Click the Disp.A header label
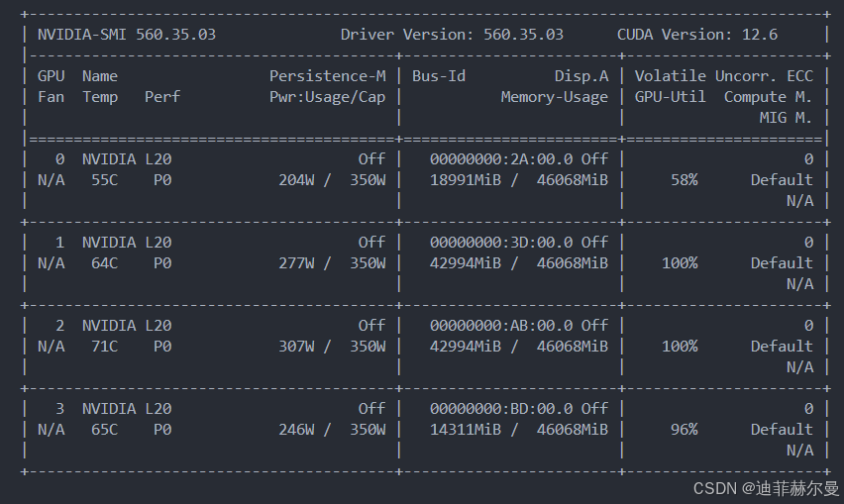 (581, 76)
